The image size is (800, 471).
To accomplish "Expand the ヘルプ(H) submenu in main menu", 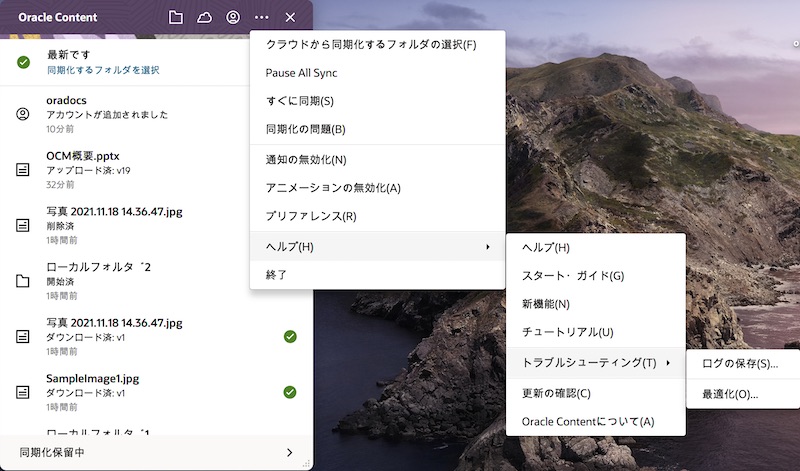I will [378, 246].
